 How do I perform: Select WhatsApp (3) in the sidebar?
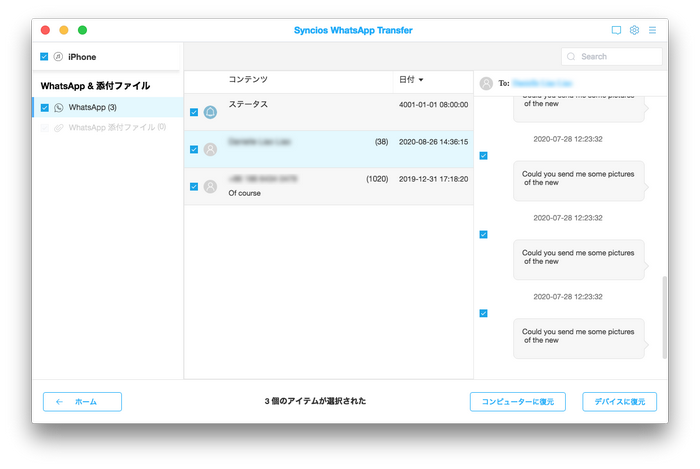(x=92, y=107)
